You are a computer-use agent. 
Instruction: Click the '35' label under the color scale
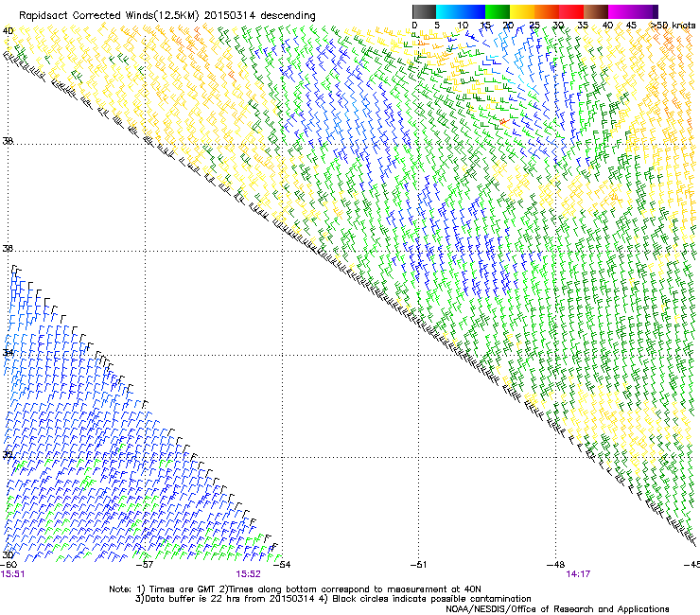pyautogui.click(x=583, y=26)
